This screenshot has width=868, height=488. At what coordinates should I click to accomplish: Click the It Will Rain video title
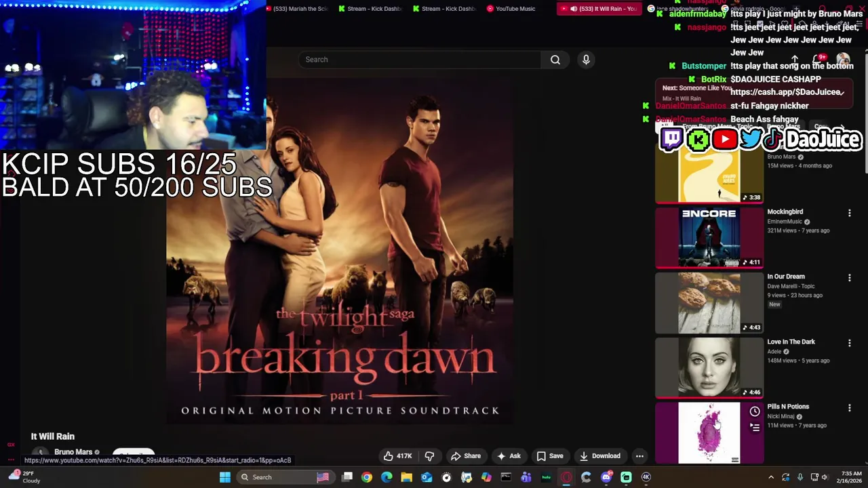tap(52, 436)
